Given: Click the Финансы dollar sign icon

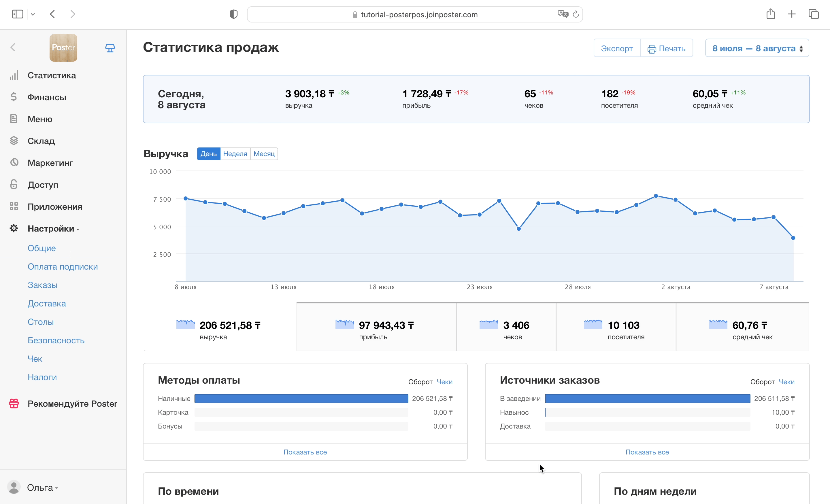Looking at the screenshot, I should 14,97.
